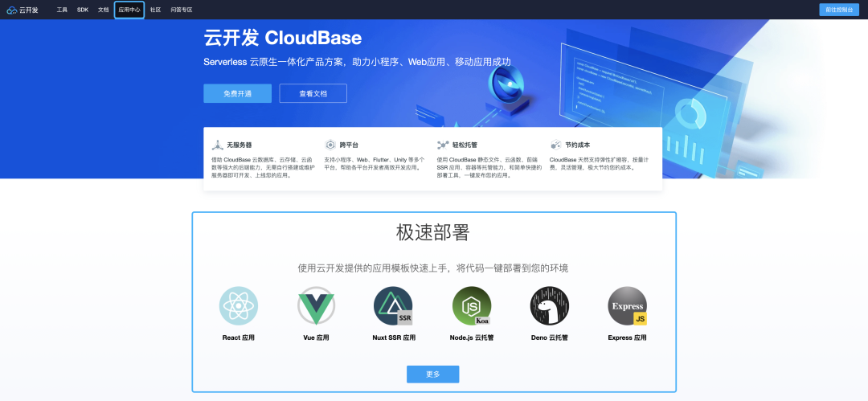This screenshot has height=401, width=868.
Task: Click the 轻松托管 heading text
Action: [x=465, y=145]
